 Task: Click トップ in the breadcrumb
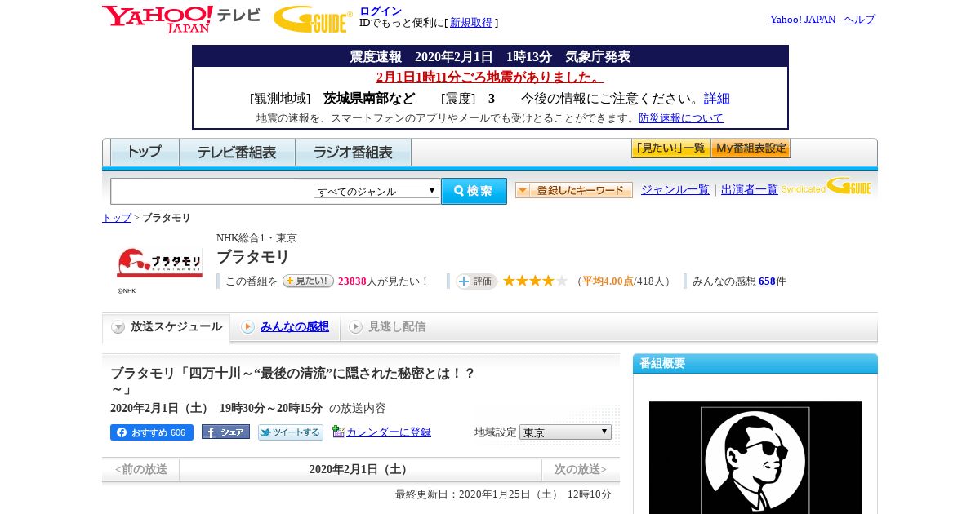tap(117, 218)
